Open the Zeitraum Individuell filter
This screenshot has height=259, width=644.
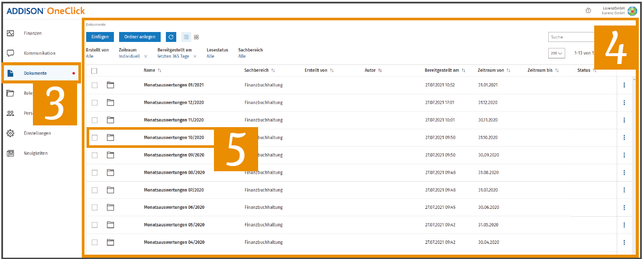pyautogui.click(x=129, y=56)
